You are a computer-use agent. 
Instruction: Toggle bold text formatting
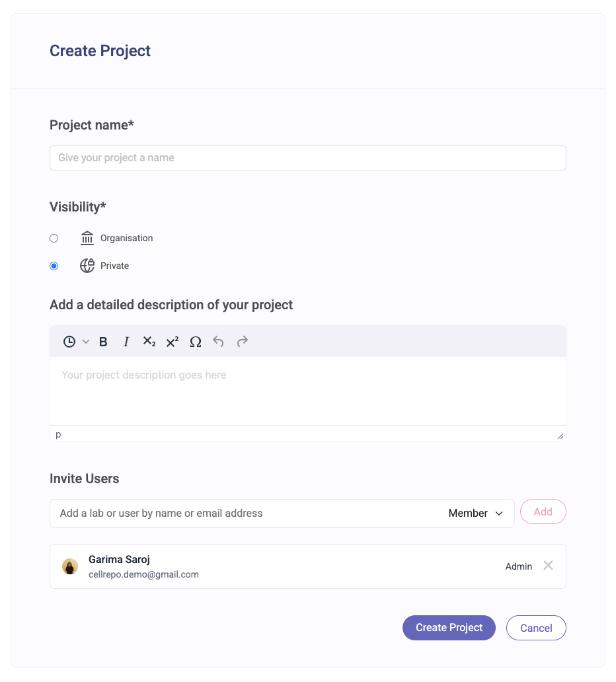click(103, 342)
